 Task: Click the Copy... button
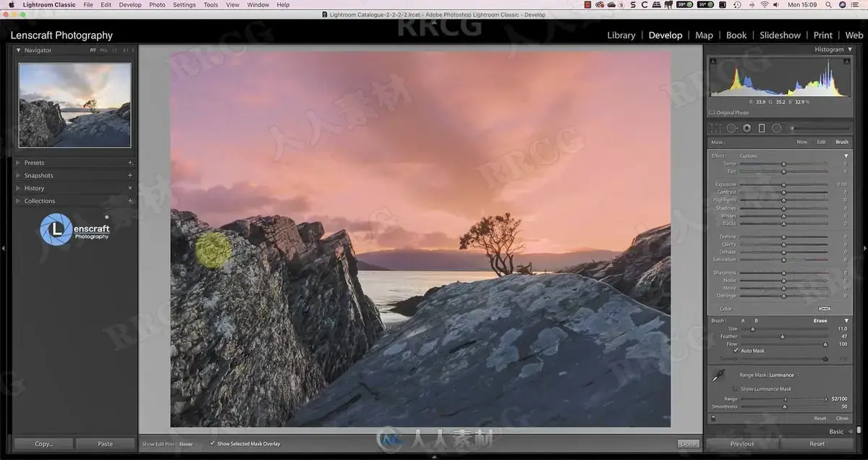pyautogui.click(x=44, y=443)
